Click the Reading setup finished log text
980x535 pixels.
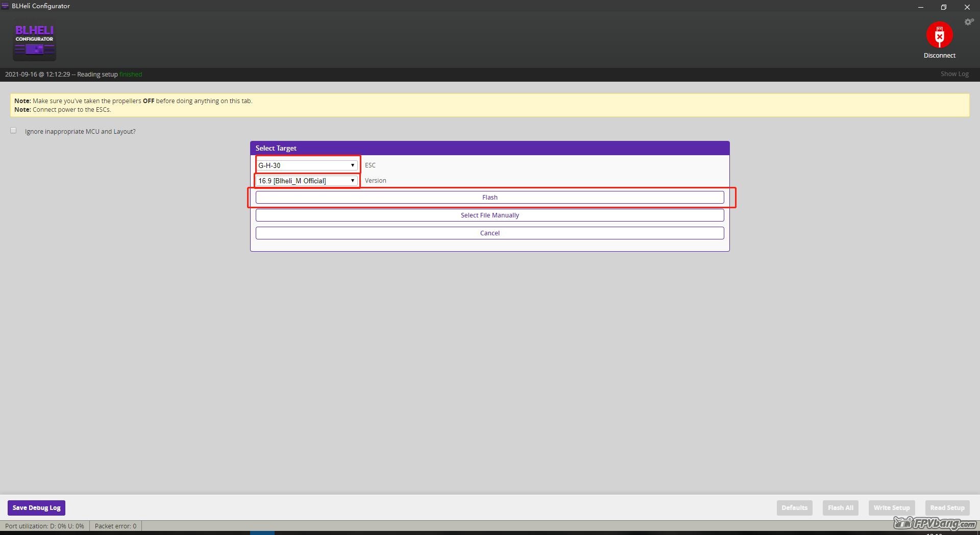click(x=73, y=75)
